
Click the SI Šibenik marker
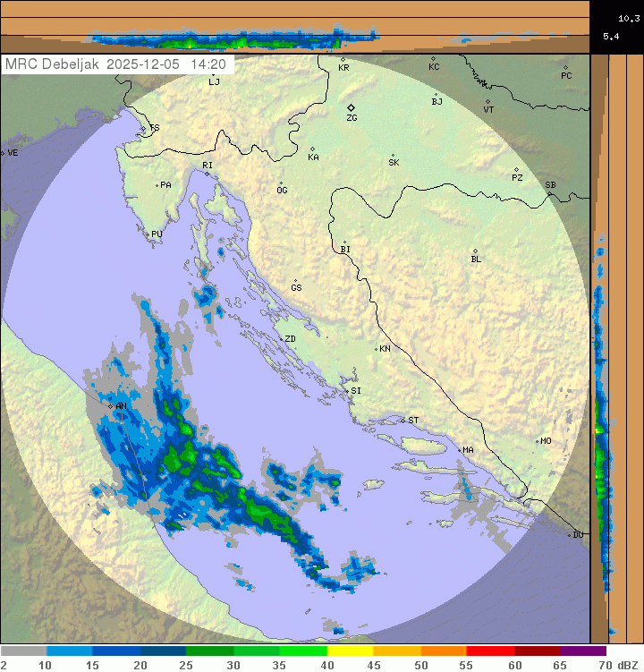347,390
